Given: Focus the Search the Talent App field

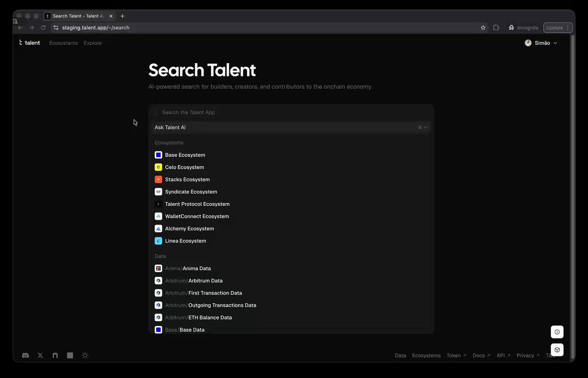Looking at the screenshot, I should 291,112.
